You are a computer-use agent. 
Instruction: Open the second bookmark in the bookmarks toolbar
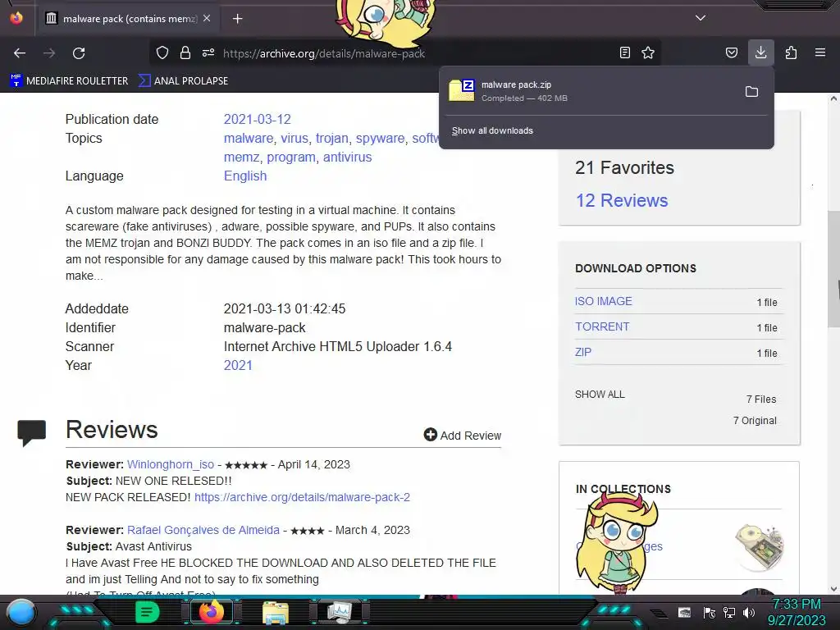pyautogui.click(x=183, y=81)
